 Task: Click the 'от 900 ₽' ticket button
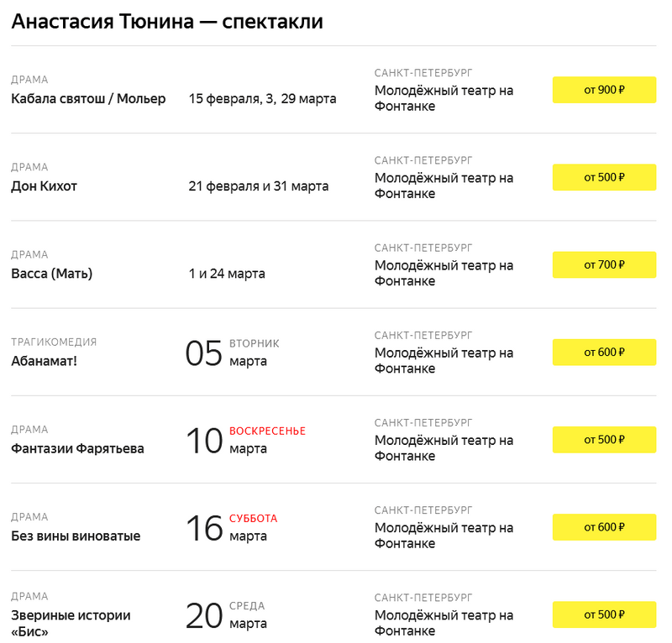(x=604, y=90)
